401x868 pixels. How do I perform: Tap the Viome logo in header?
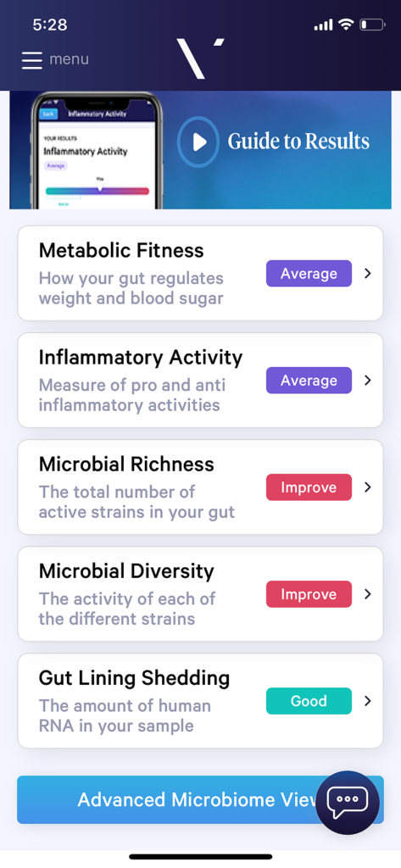point(200,58)
